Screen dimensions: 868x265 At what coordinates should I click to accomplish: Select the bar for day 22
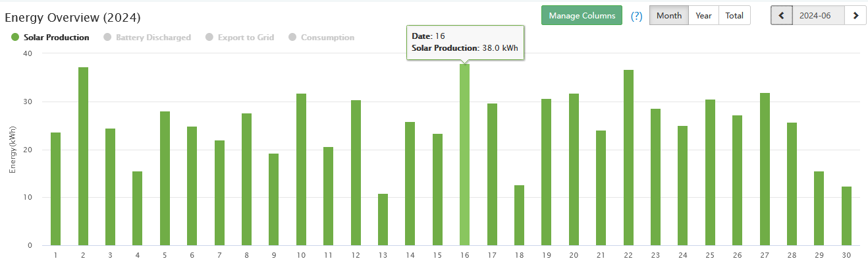628,158
